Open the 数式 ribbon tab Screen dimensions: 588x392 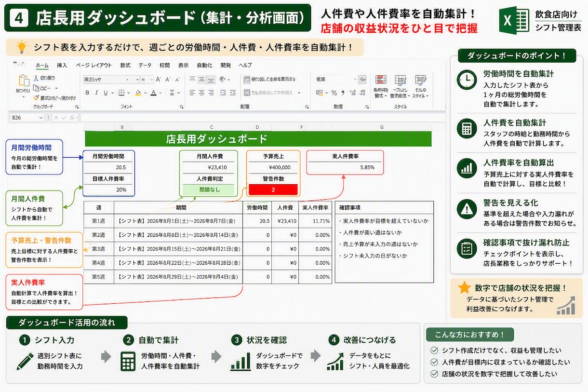coord(125,65)
